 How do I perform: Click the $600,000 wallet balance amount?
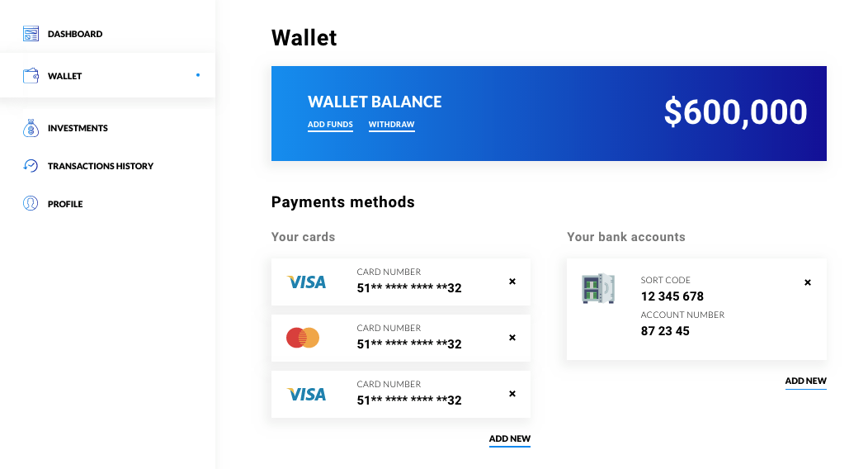736,111
